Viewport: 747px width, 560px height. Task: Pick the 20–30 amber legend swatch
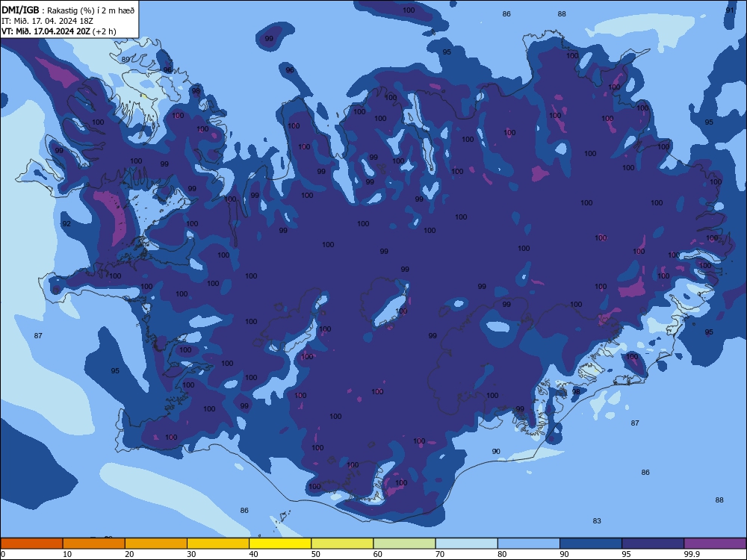pyautogui.click(x=156, y=544)
